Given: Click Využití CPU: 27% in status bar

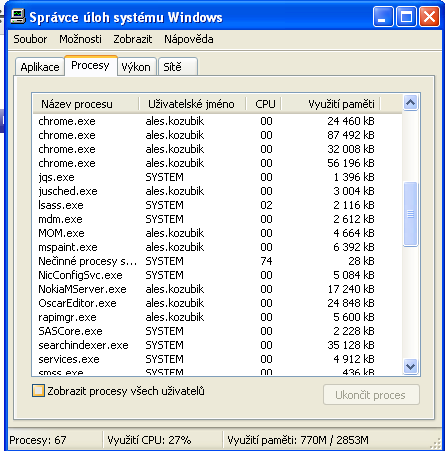Looking at the screenshot, I should 149,440.
